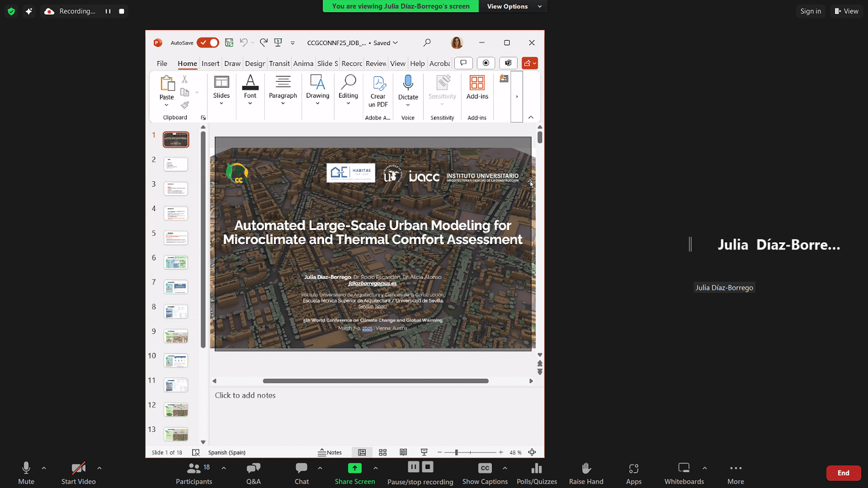Image resolution: width=868 pixels, height=488 pixels.
Task: Open the File menu
Action: [162, 63]
